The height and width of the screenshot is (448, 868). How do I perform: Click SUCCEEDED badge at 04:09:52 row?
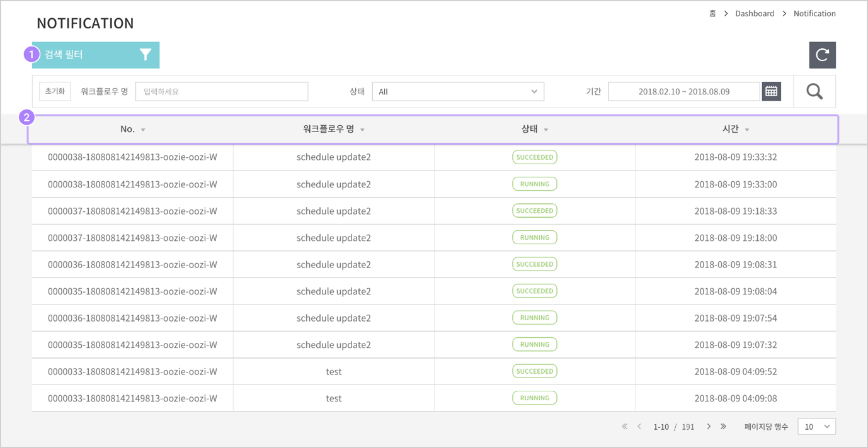coord(535,371)
